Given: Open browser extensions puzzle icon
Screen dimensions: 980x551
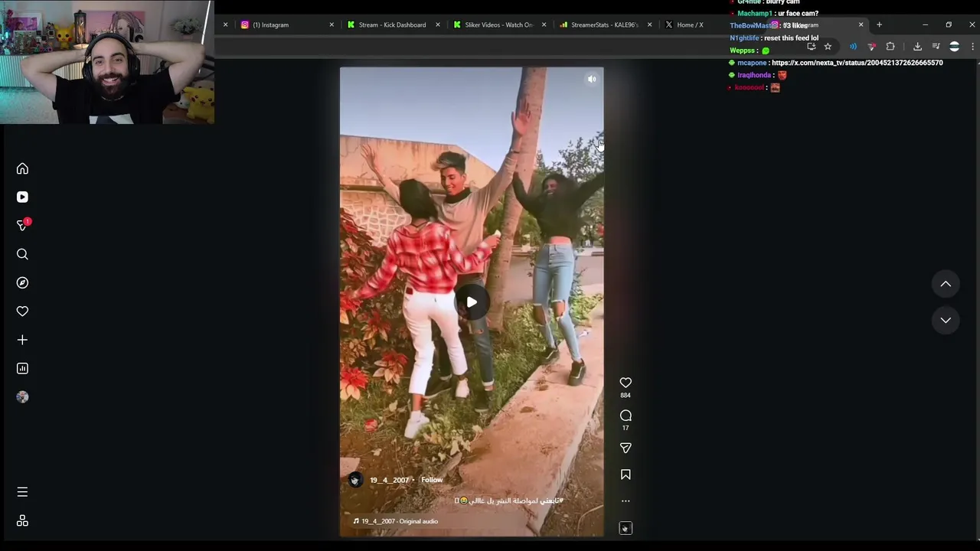Looking at the screenshot, I should [x=890, y=47].
